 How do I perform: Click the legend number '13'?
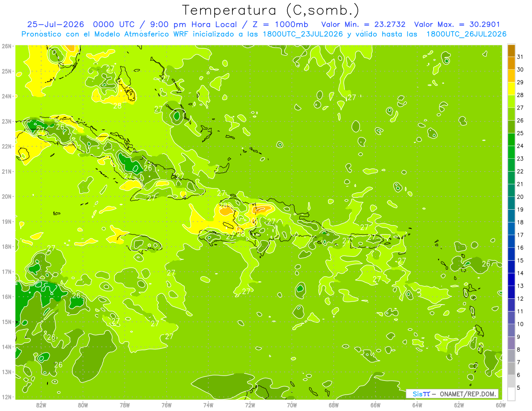(x=520, y=286)
